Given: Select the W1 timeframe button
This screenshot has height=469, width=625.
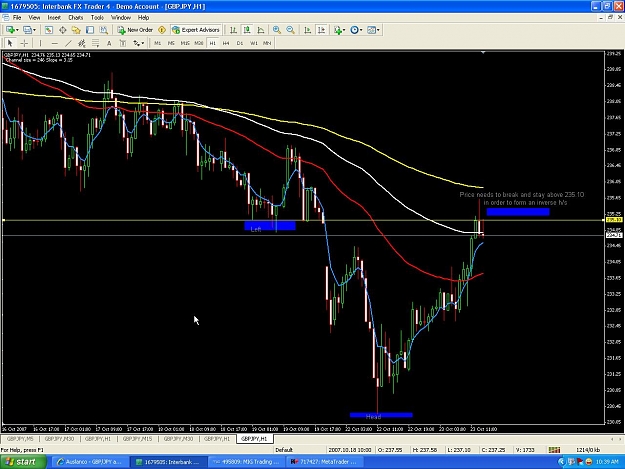Looking at the screenshot, I should (254, 43).
